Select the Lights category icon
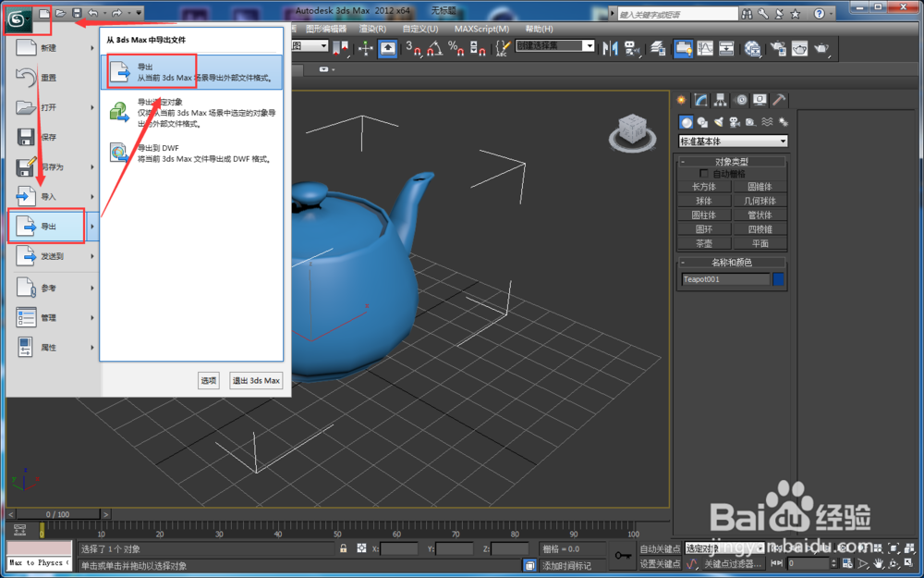 [x=718, y=122]
